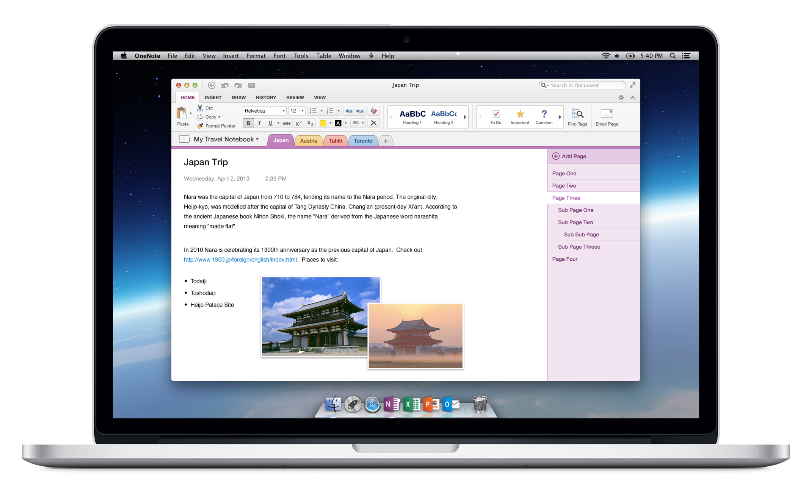Apply a numbered list

point(330,111)
